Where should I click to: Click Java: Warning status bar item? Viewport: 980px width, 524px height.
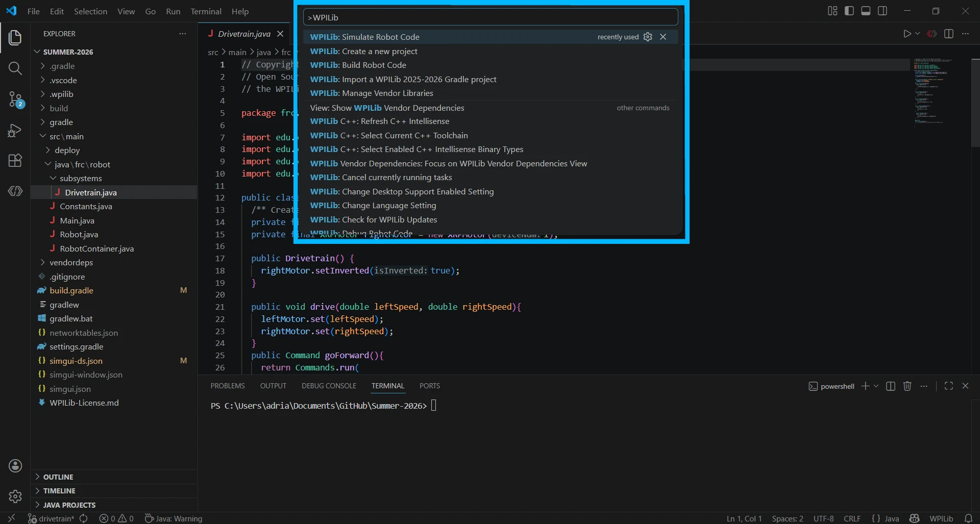(x=174, y=518)
